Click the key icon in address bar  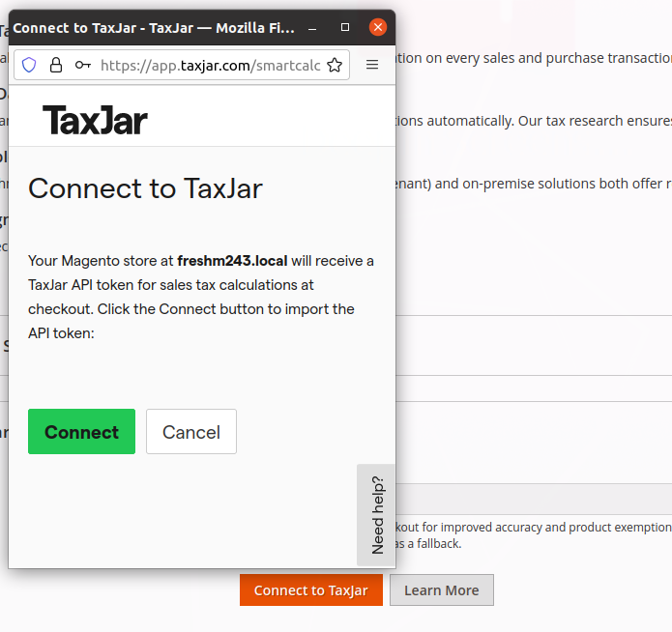pos(83,66)
